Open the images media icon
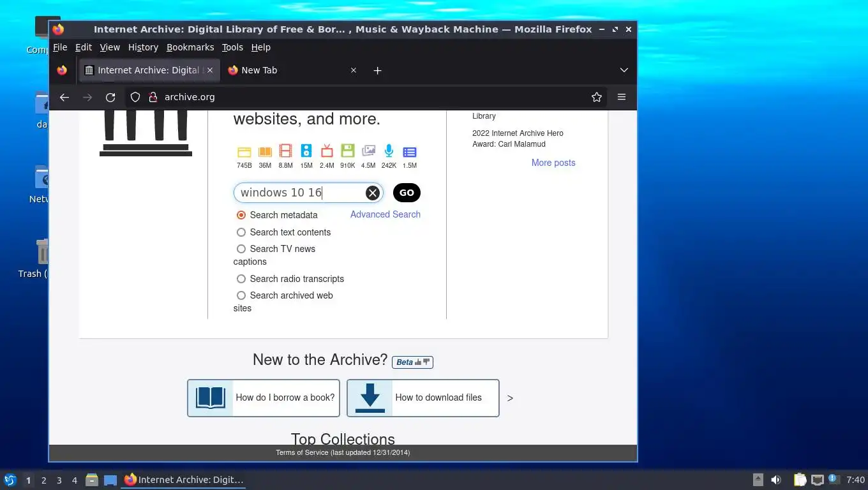Screen dimensions: 868x490 click(x=368, y=151)
